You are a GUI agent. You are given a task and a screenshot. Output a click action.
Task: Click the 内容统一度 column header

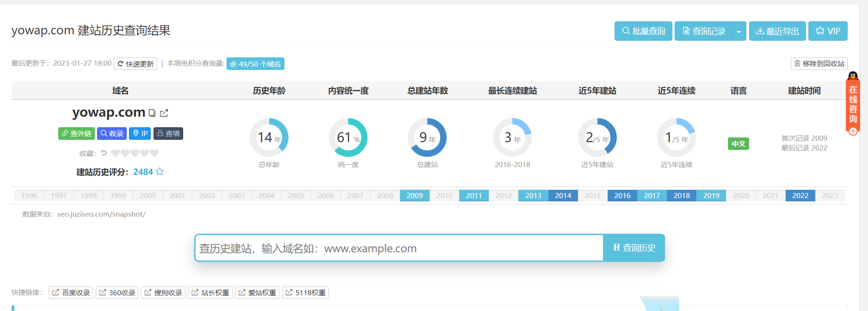[348, 91]
